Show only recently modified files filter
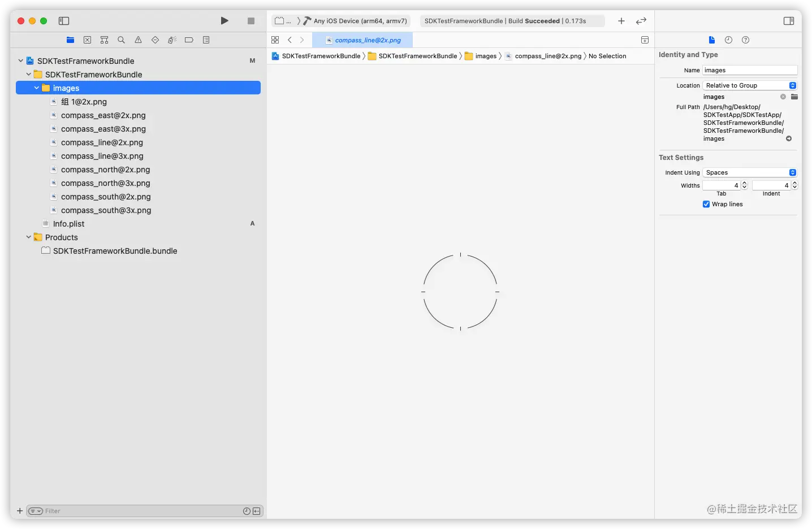 point(247,511)
